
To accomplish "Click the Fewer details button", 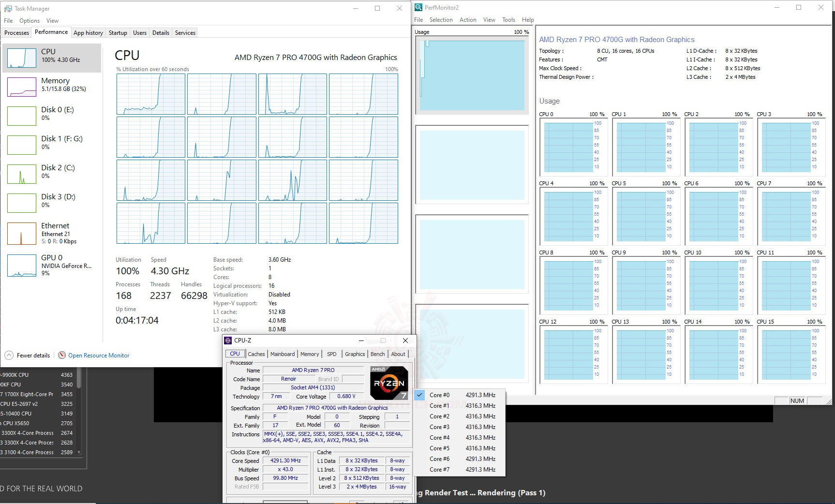I will coord(28,355).
